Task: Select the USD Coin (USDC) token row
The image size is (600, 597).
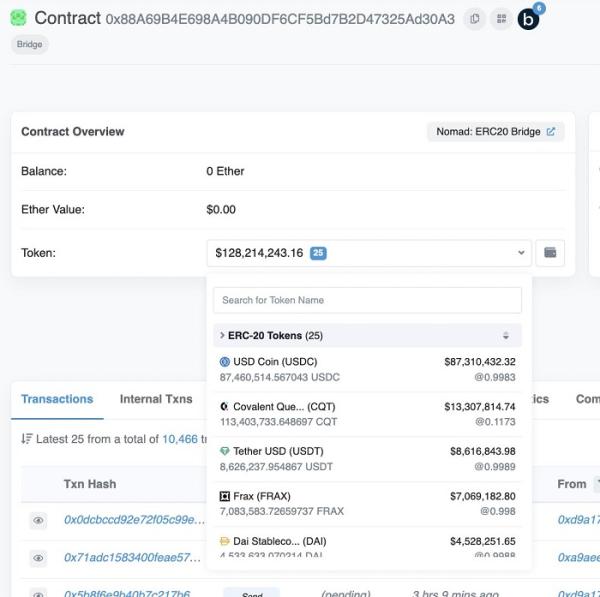Action: pos(367,369)
